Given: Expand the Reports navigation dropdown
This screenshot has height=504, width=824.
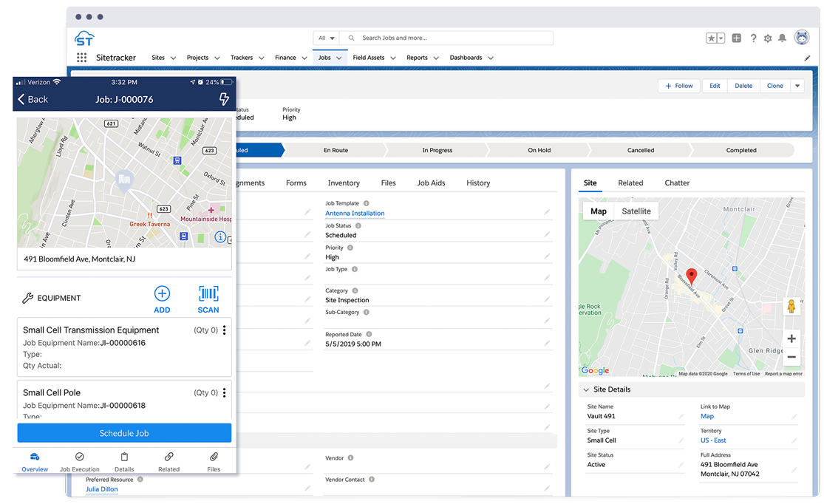Looking at the screenshot, I should click(435, 58).
